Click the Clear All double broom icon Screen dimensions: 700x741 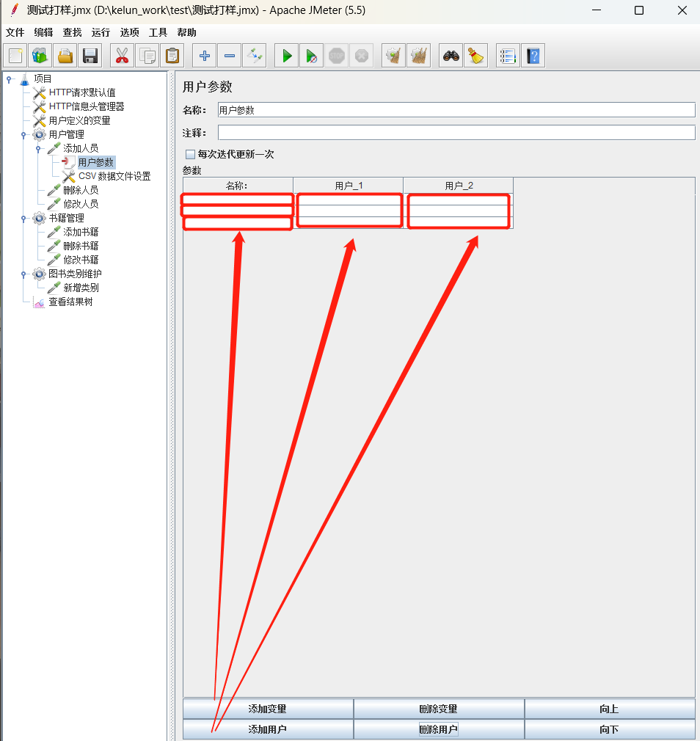419,56
